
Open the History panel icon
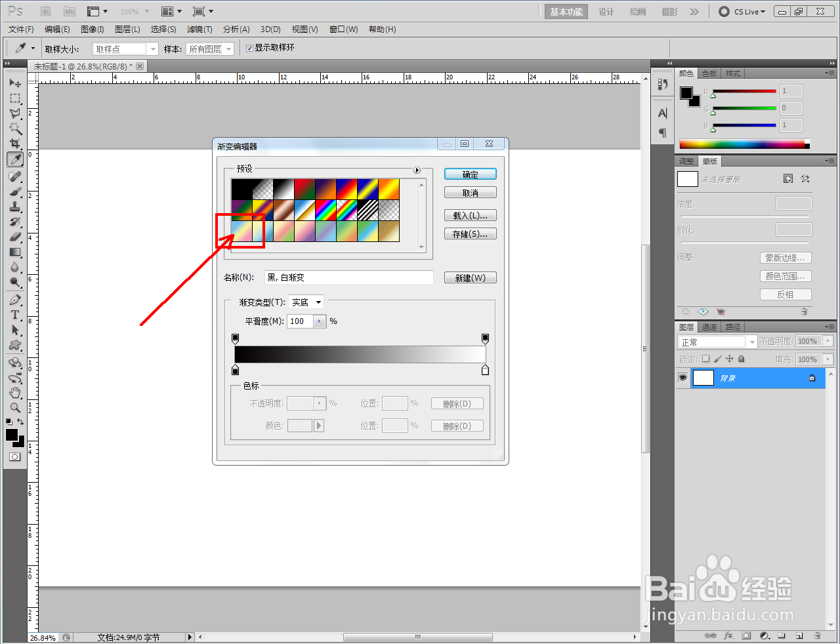tap(663, 85)
